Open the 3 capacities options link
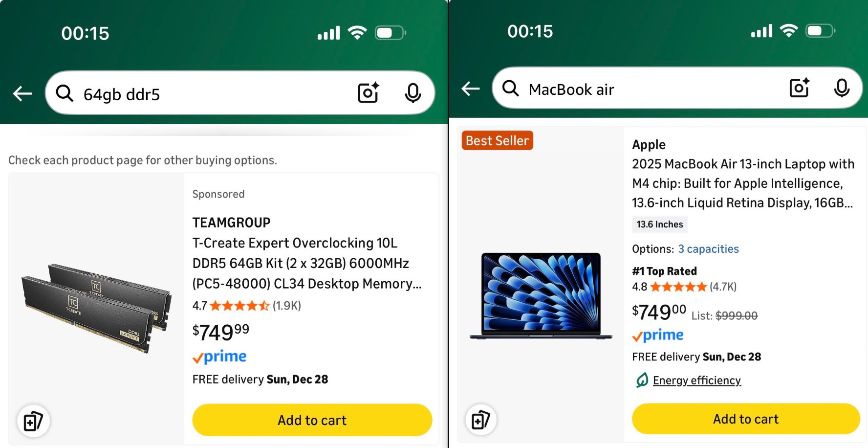Viewport: 868px width, 448px height. click(708, 249)
